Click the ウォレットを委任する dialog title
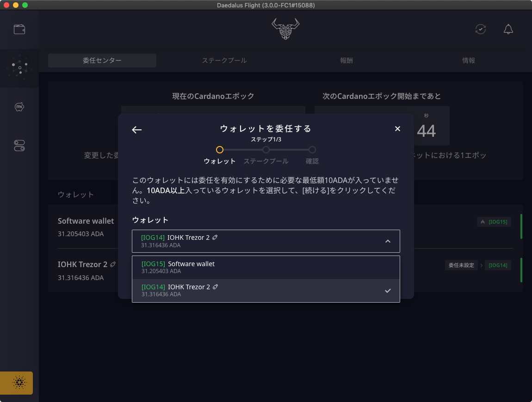The image size is (532, 402). [266, 128]
